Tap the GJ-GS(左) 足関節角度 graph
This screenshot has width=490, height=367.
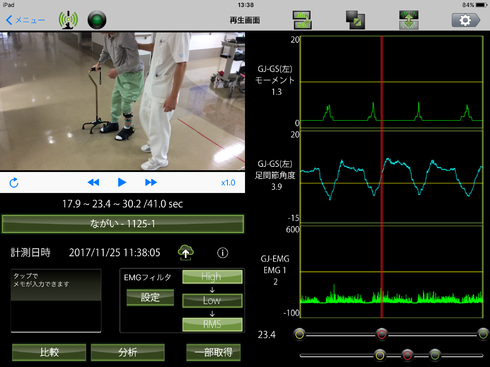click(x=392, y=177)
